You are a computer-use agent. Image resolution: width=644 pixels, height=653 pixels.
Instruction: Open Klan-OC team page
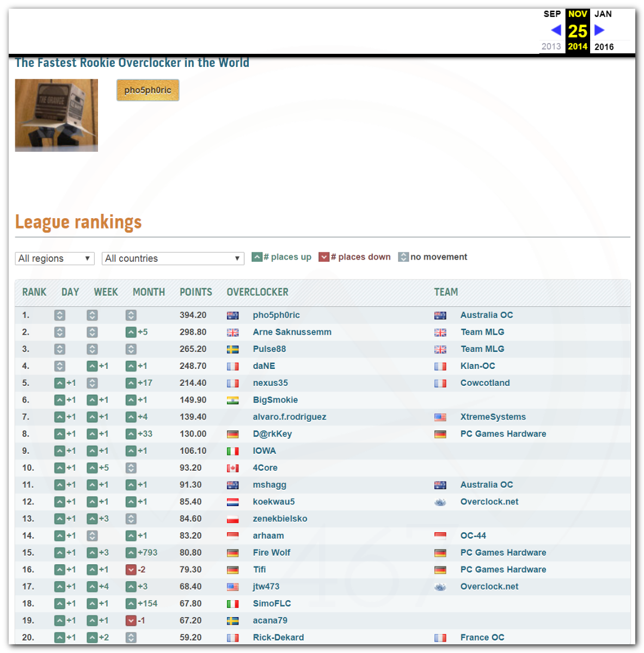(x=477, y=366)
